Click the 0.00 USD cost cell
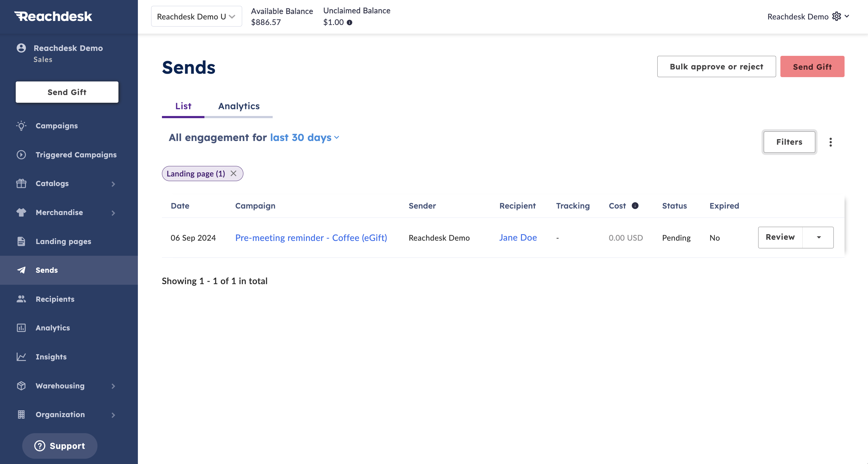Image resolution: width=868 pixels, height=464 pixels. click(x=626, y=238)
